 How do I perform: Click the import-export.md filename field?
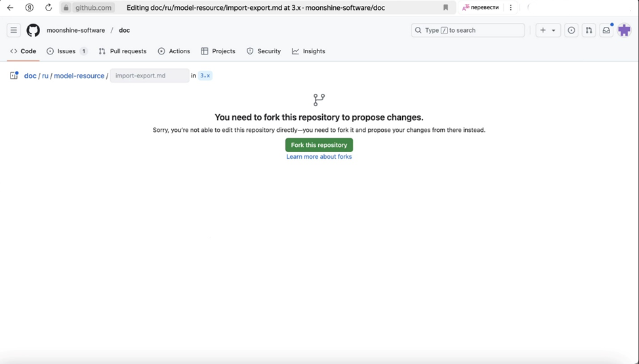click(x=150, y=75)
